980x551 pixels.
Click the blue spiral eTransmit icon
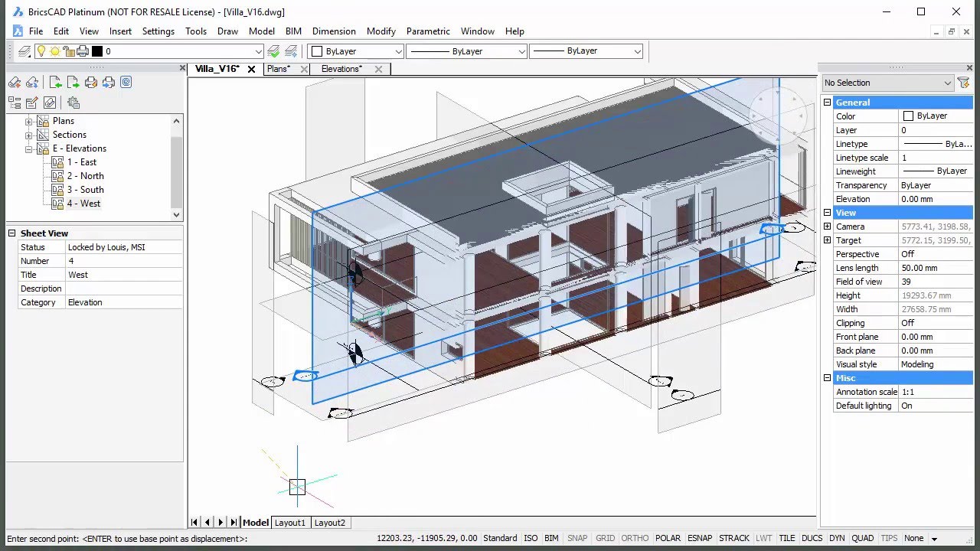[x=126, y=83]
